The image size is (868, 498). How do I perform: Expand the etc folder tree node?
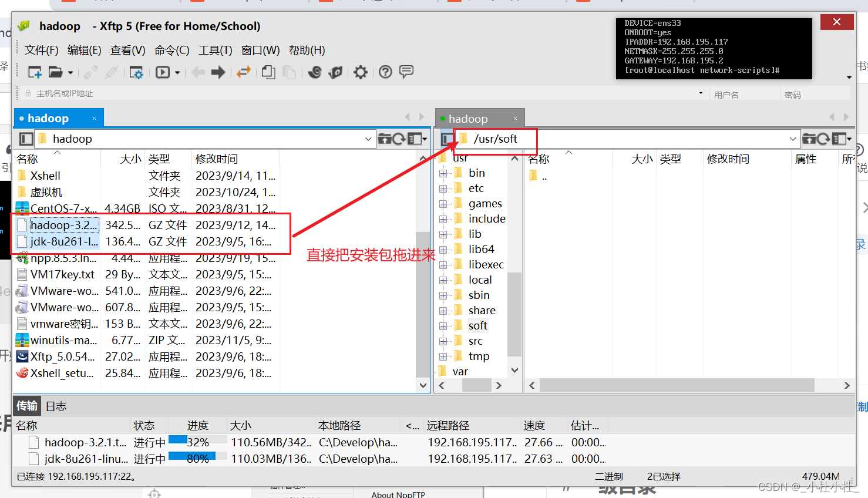[x=443, y=189]
